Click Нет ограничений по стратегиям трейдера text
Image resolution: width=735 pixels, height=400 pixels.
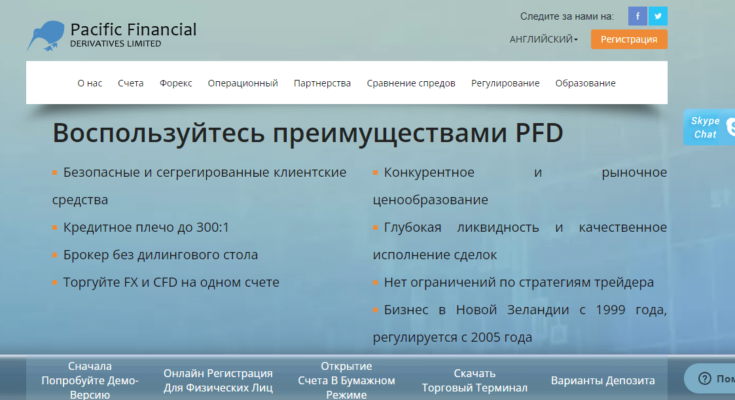tap(519, 282)
